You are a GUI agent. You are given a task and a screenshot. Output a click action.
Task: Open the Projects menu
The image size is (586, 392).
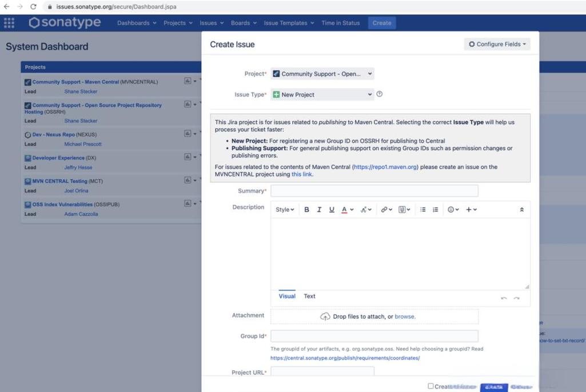178,23
